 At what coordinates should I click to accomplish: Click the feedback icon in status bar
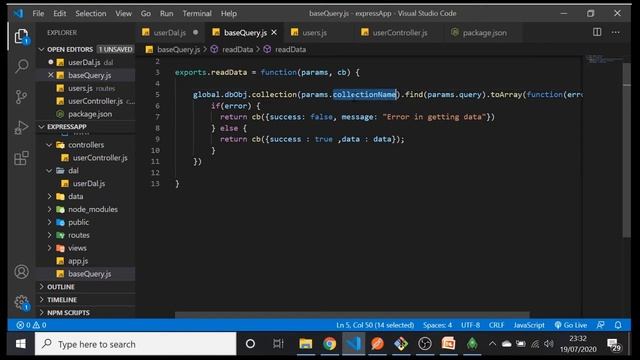pyautogui.click(x=600, y=325)
